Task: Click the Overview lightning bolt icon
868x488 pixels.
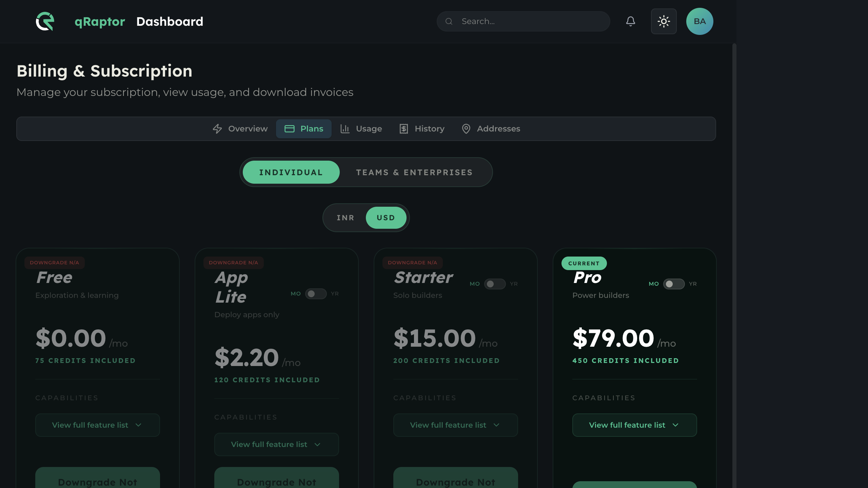Action: point(217,129)
